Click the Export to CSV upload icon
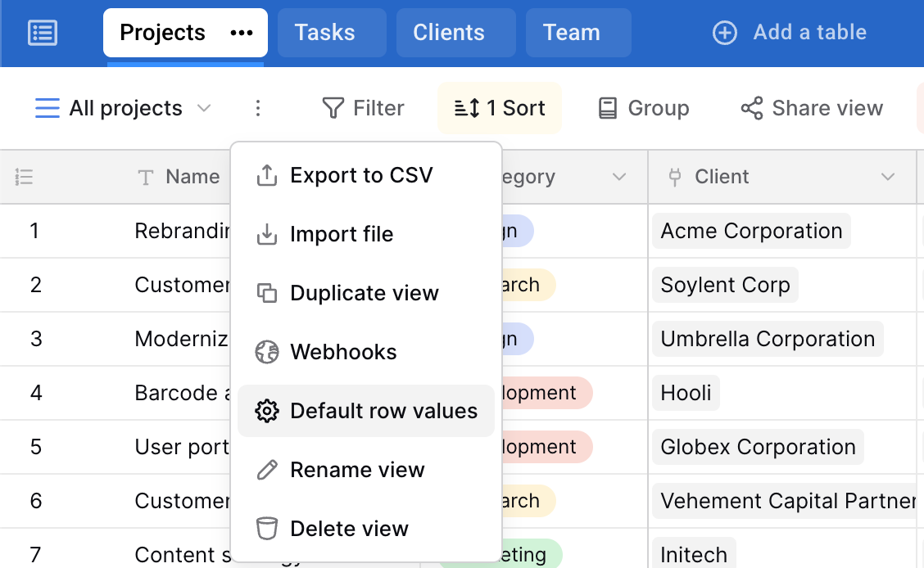924x568 pixels. pyautogui.click(x=267, y=175)
